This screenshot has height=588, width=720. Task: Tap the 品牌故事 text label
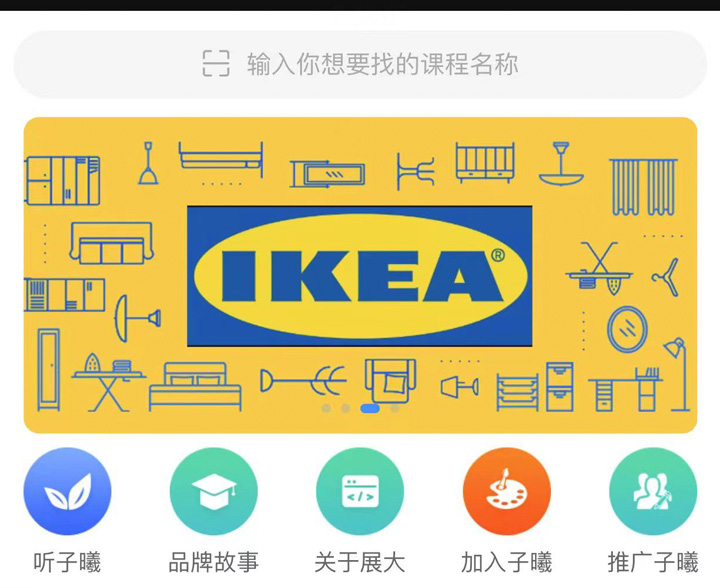[214, 562]
